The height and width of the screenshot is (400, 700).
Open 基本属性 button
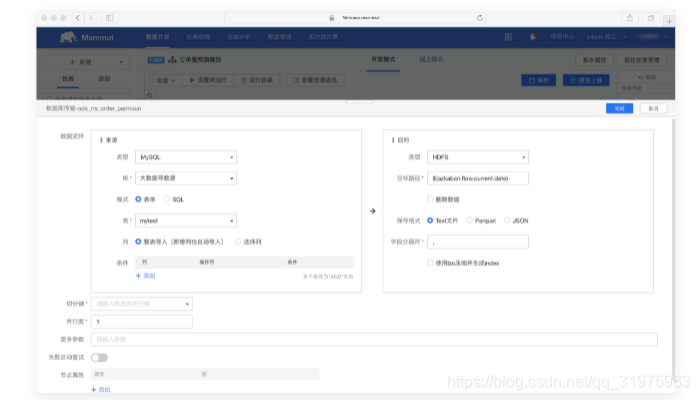[594, 60]
